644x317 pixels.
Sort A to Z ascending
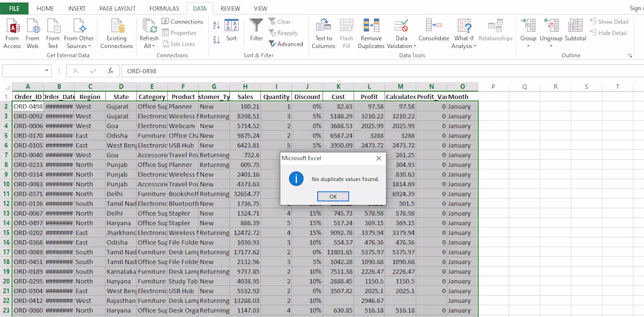point(217,26)
